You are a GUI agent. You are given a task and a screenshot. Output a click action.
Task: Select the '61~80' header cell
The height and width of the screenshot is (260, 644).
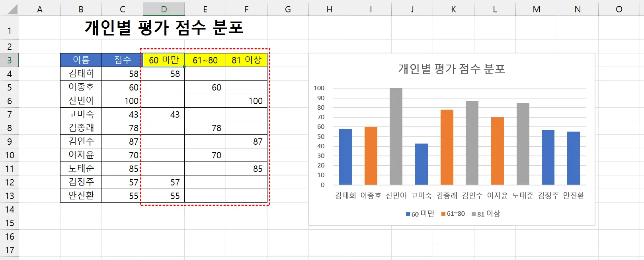tap(205, 60)
